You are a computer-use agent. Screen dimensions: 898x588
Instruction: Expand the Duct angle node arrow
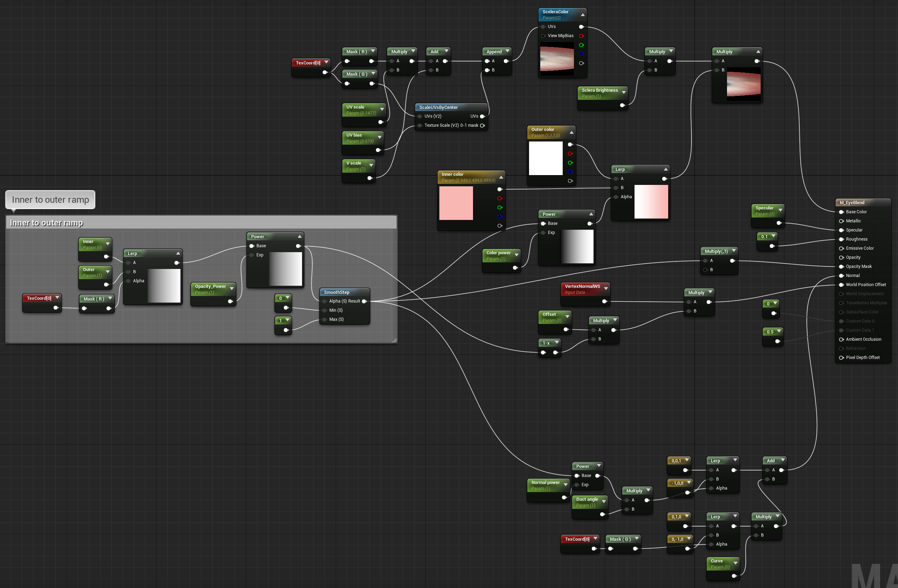[x=604, y=501]
